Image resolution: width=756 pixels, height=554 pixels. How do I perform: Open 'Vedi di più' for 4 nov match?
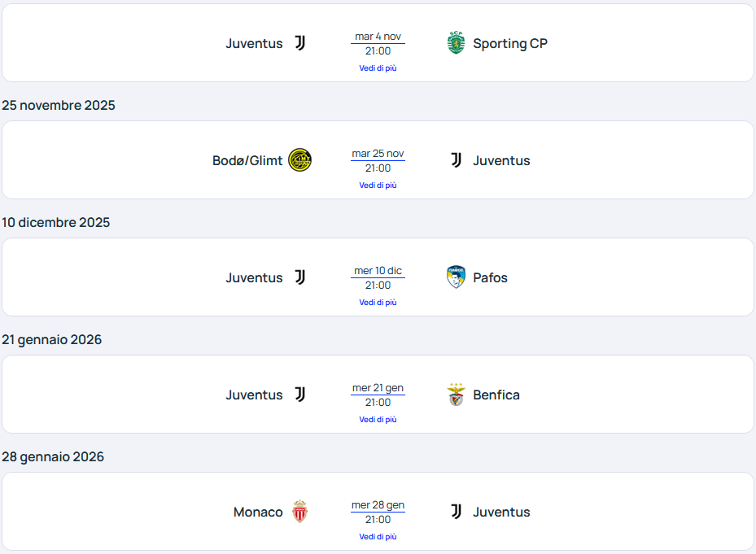[x=378, y=68]
